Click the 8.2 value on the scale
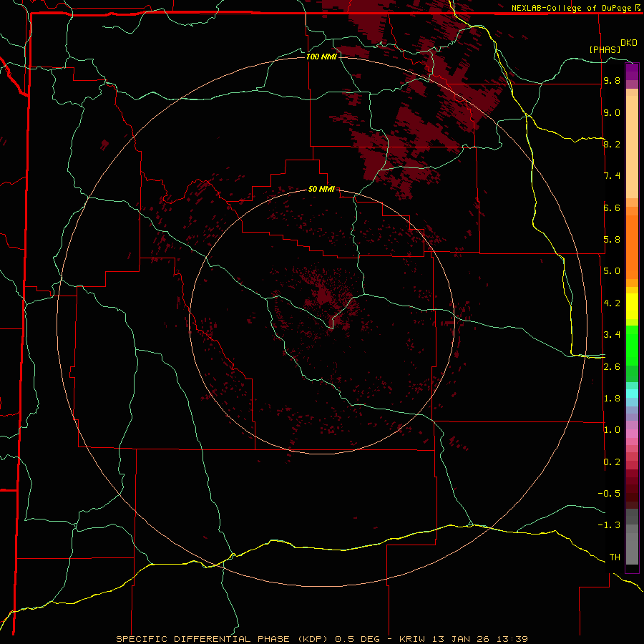644x644 pixels. [x=612, y=144]
